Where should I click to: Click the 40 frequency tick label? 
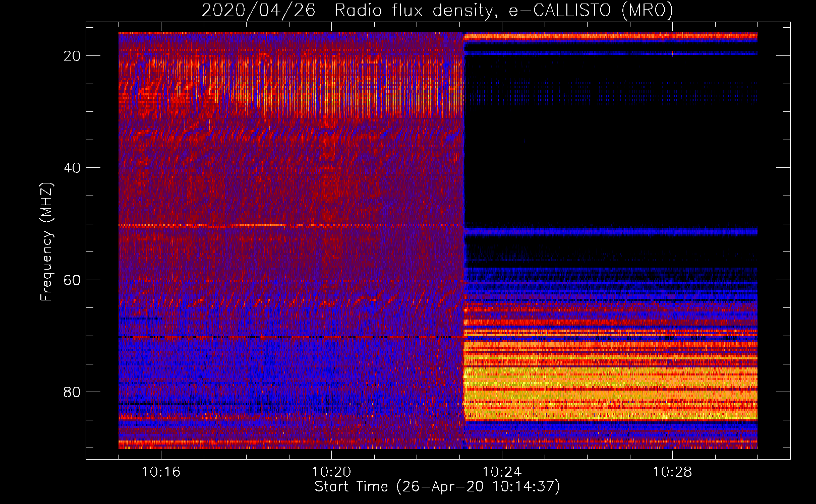click(x=72, y=168)
